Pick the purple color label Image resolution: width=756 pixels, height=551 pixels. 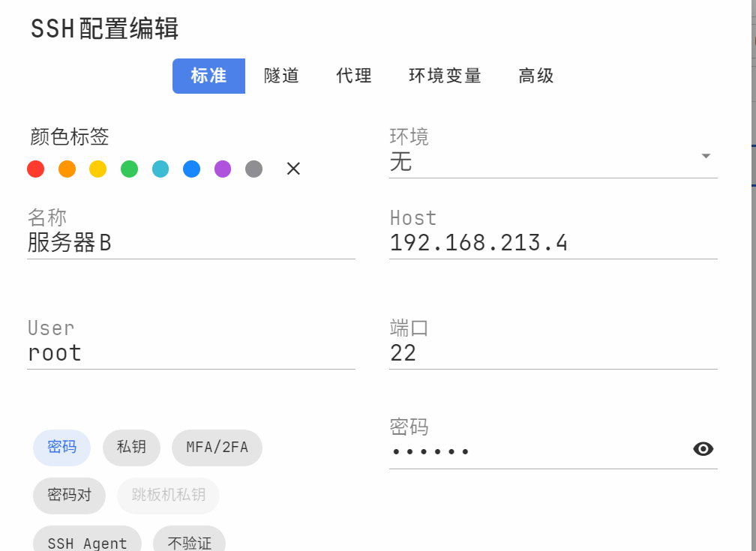pos(223,169)
